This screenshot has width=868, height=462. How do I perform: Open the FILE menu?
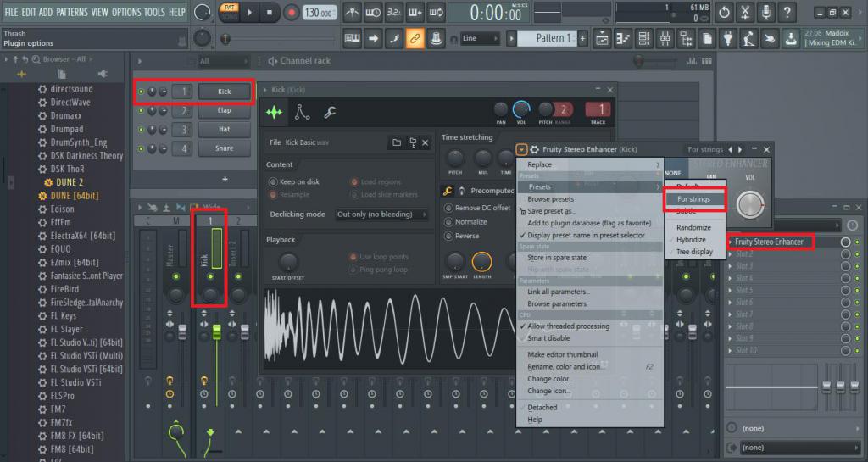click(x=11, y=12)
